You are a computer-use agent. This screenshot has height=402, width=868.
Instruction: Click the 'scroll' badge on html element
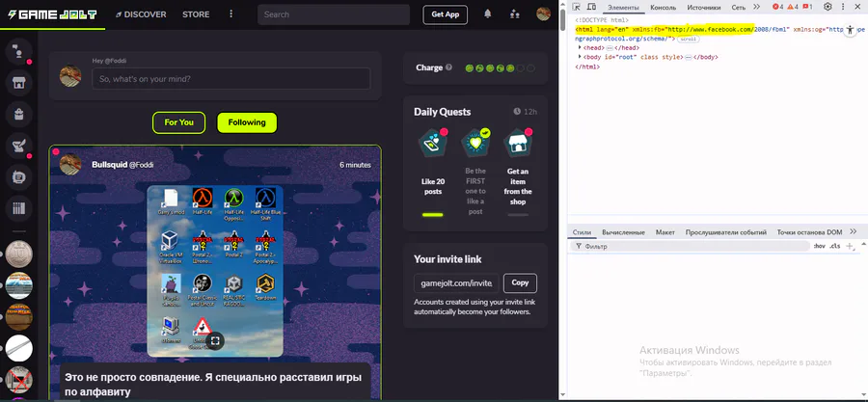coord(689,40)
